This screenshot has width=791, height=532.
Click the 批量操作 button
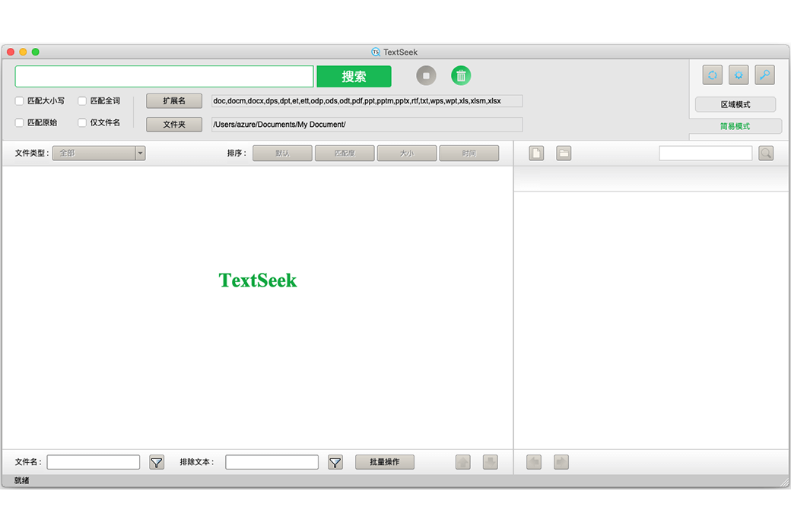pos(384,462)
